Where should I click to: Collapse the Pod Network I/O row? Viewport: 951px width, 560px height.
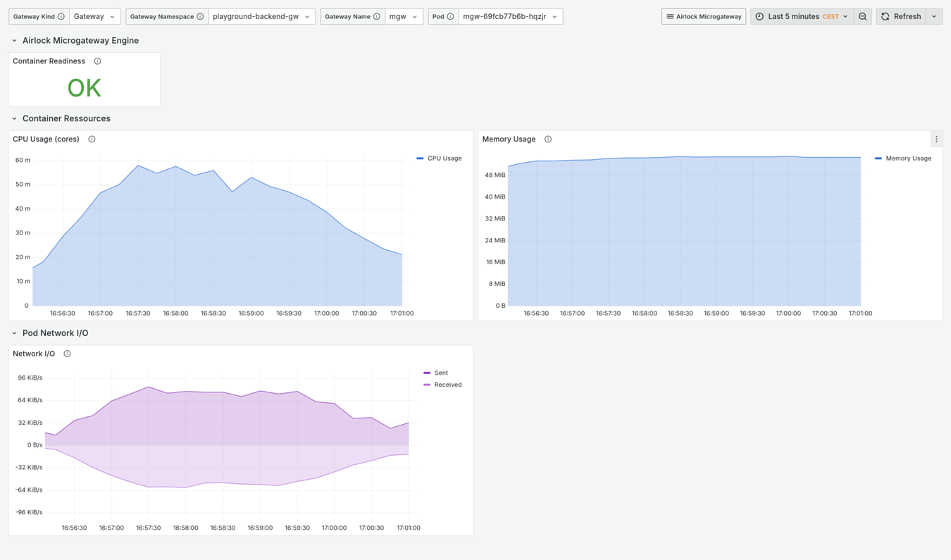(x=14, y=333)
